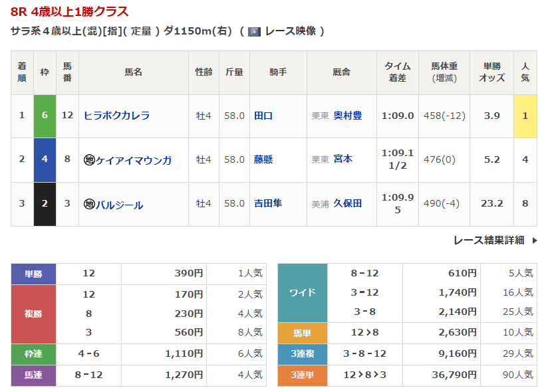Click the 地 icon beside バルジール
This screenshot has height=392, width=548.
89,205
